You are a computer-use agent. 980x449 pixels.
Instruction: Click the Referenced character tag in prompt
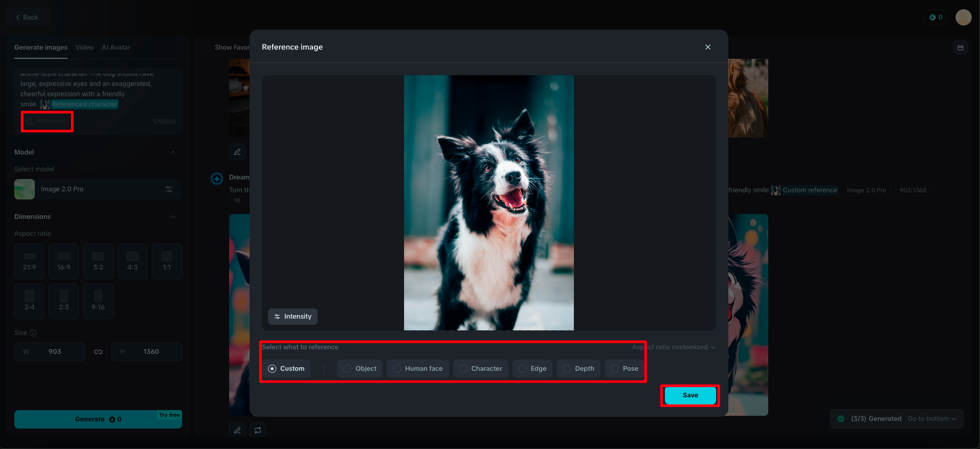(80, 104)
